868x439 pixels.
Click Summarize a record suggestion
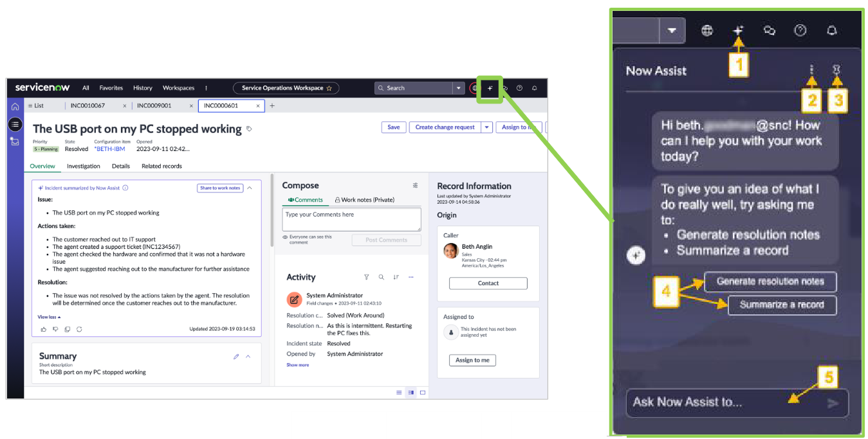[782, 305]
